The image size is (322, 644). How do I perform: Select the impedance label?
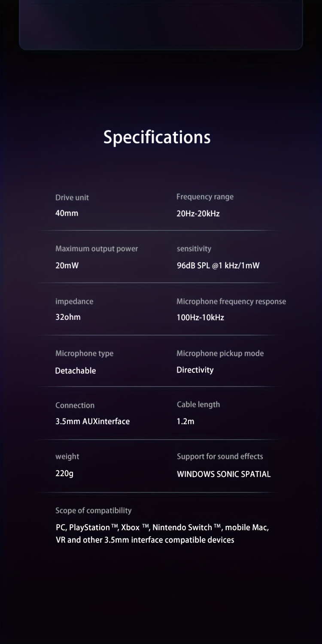click(x=74, y=301)
